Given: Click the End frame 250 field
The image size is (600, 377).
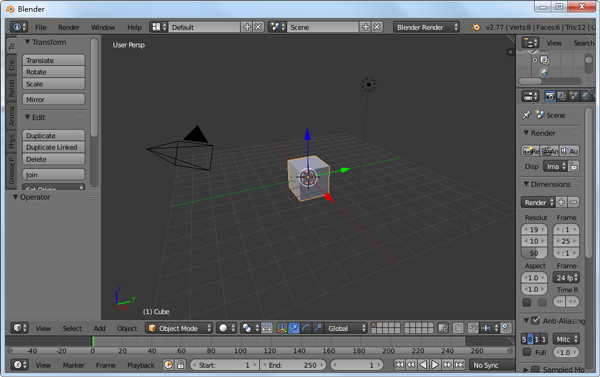Looking at the screenshot, I should (x=293, y=365).
